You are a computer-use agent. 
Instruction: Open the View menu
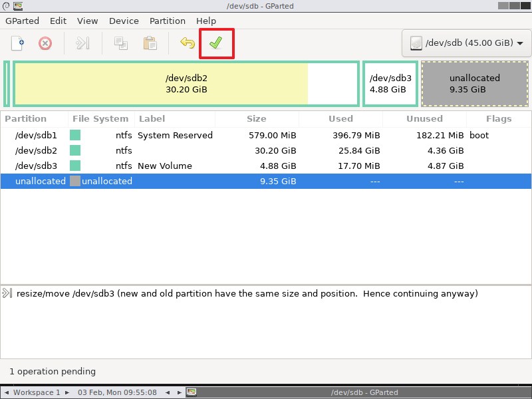pos(87,21)
